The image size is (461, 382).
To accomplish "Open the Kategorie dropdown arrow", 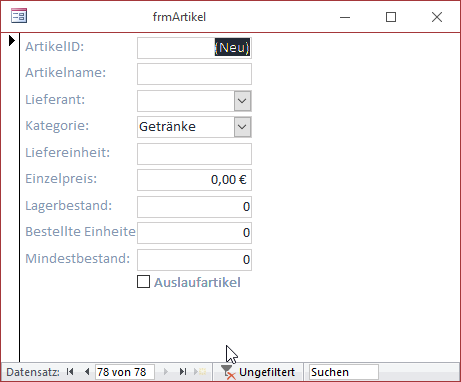I will (242, 127).
